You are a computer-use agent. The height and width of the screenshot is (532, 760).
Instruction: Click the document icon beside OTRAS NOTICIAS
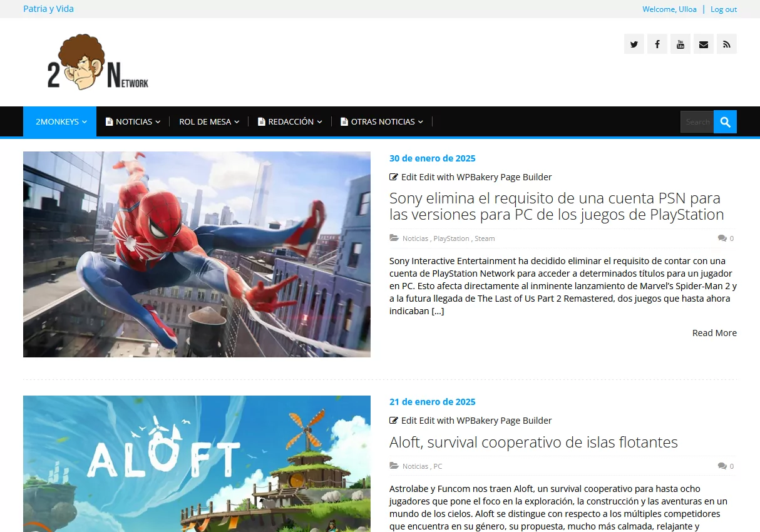point(344,122)
